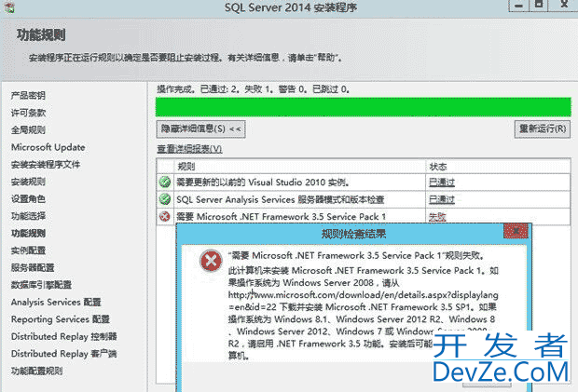578x392 pixels.
Task: Click the green rule-check progress bar
Action: coord(362,107)
